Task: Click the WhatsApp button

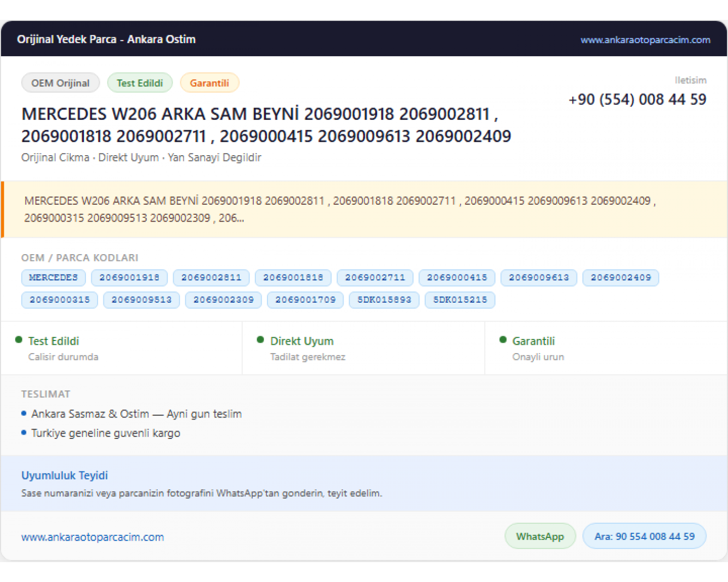Action: (x=540, y=536)
